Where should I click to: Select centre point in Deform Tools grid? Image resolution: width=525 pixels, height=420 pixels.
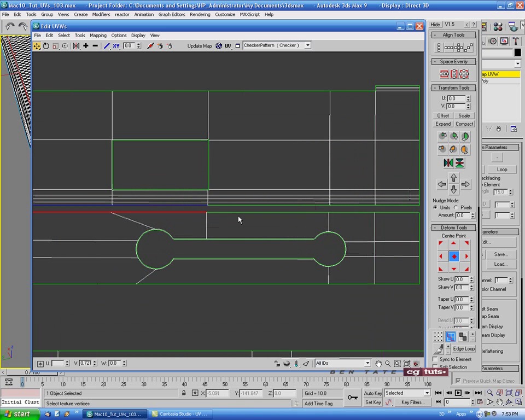pos(454,256)
